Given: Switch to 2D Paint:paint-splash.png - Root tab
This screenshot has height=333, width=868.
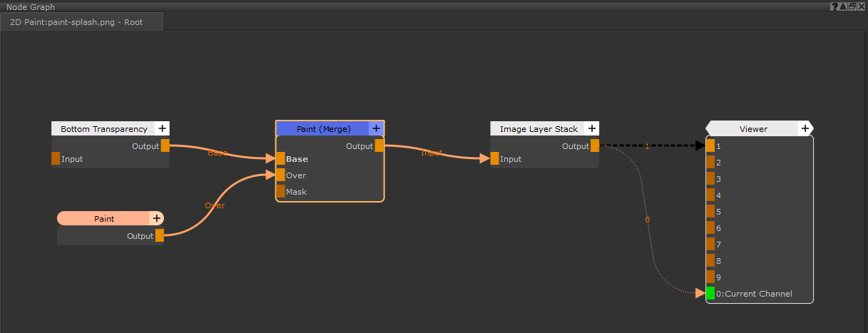Looking at the screenshot, I should (x=76, y=22).
